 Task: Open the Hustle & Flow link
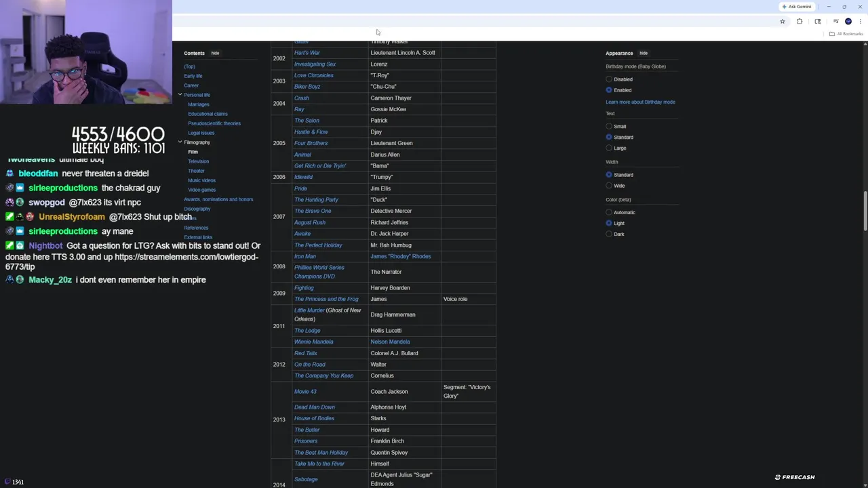point(311,132)
